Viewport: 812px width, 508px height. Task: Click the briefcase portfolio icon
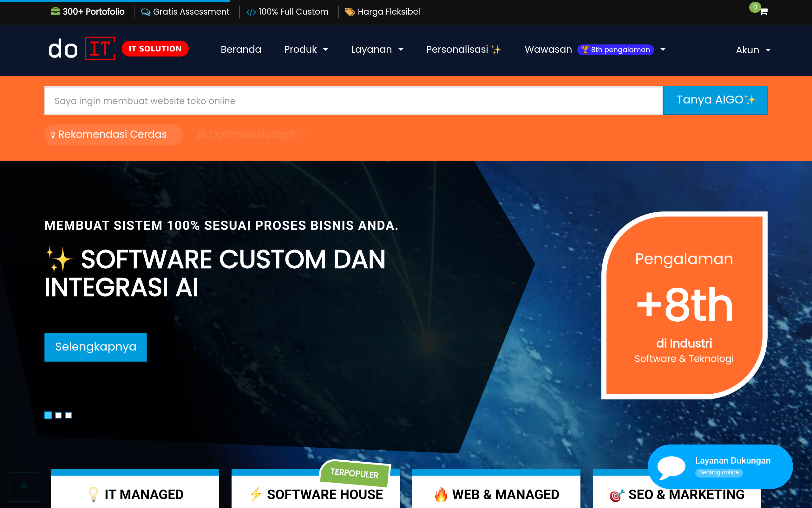(56, 12)
